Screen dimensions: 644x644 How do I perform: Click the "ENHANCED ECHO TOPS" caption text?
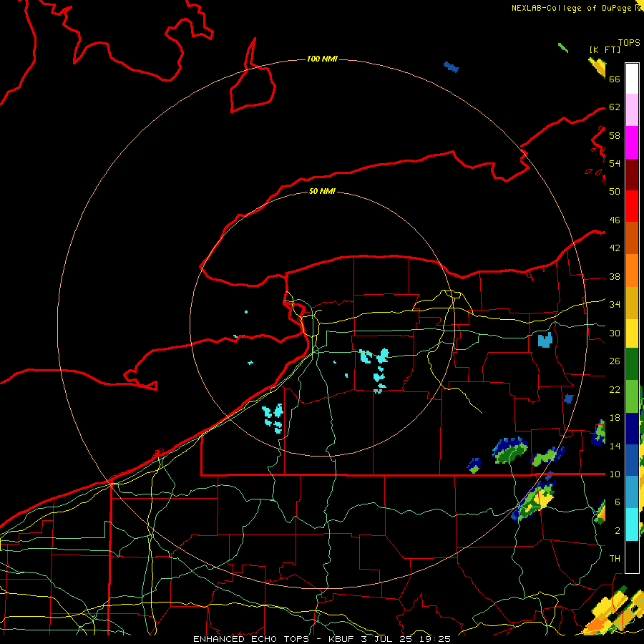251,639
